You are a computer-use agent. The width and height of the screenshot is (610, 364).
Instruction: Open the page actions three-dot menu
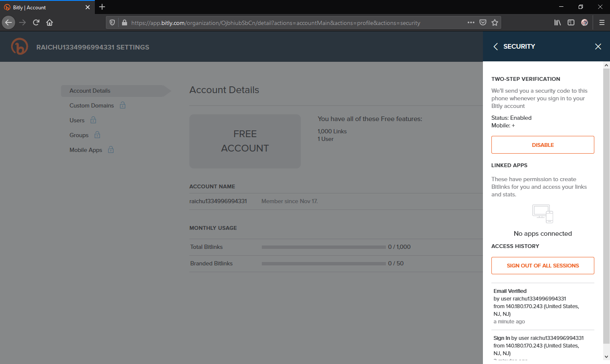click(471, 22)
